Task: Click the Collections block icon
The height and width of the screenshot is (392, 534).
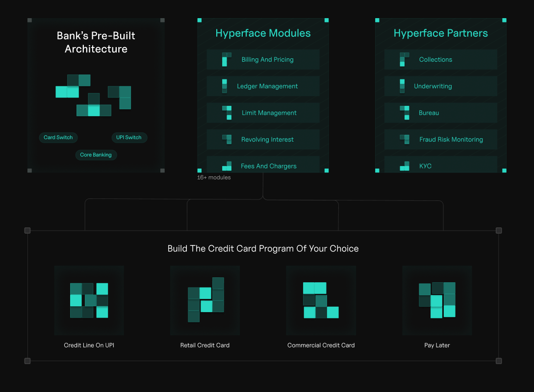Action: point(404,59)
